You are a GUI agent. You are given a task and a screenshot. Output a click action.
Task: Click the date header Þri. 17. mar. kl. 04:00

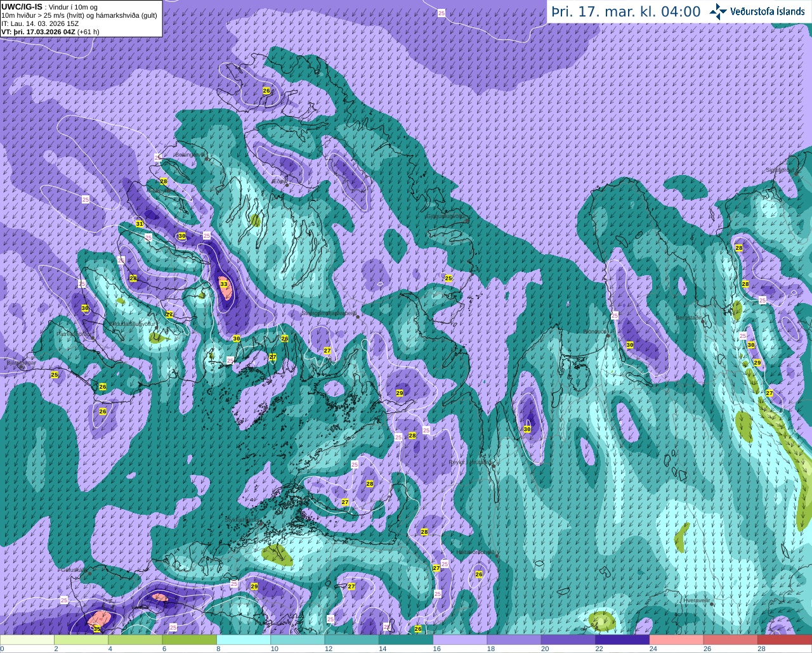pyautogui.click(x=626, y=12)
